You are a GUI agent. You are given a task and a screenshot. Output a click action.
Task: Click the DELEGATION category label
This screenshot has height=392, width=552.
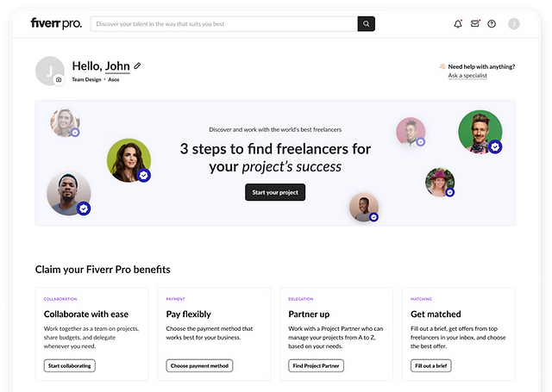[x=301, y=299]
